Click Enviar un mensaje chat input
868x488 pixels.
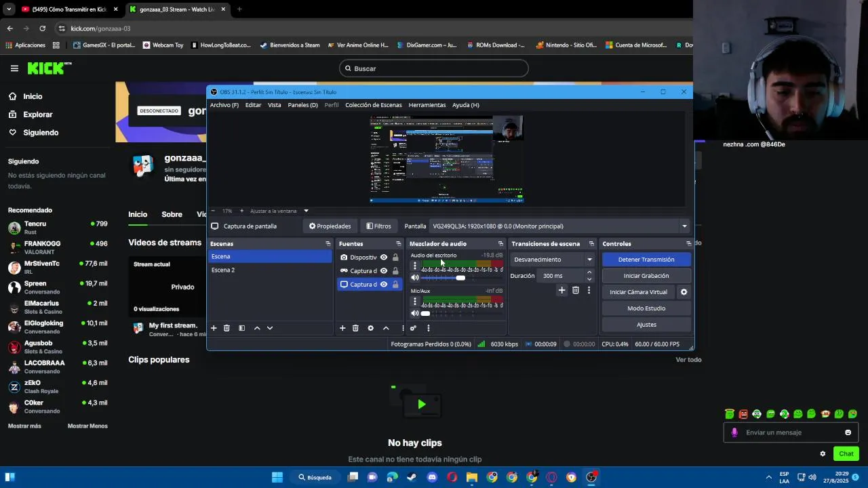(x=792, y=432)
